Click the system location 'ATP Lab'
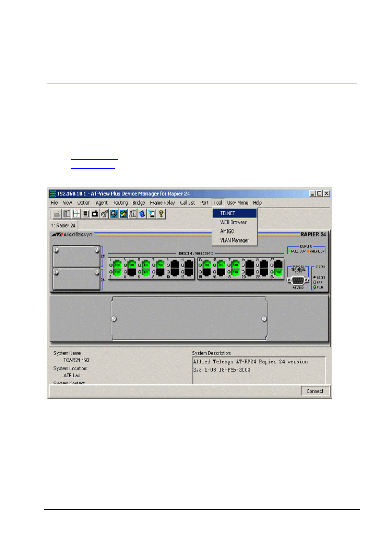The image size is (392, 555). 72,375
